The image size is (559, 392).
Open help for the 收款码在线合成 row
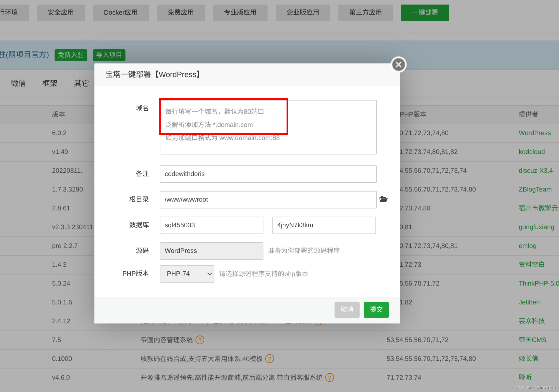[x=270, y=359]
